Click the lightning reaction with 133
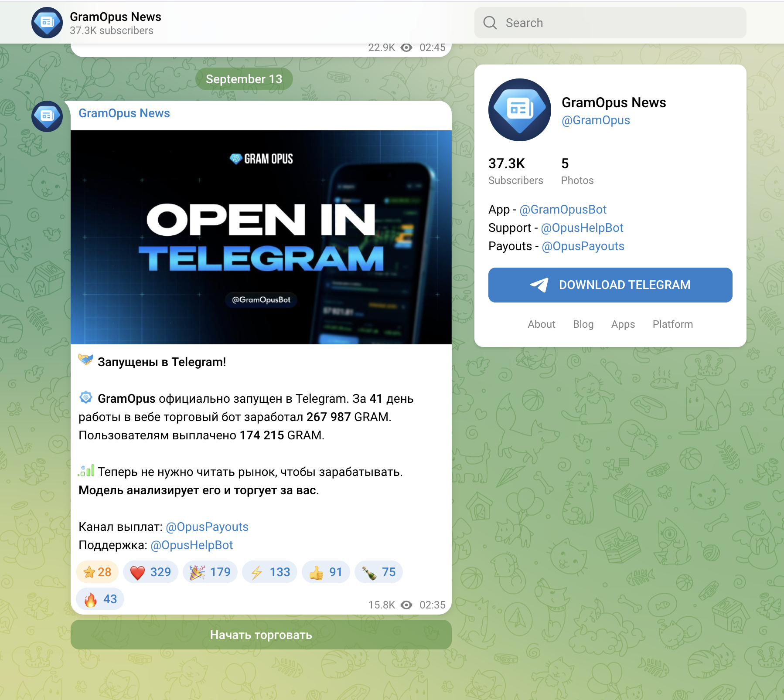Image resolution: width=784 pixels, height=700 pixels. tap(270, 572)
